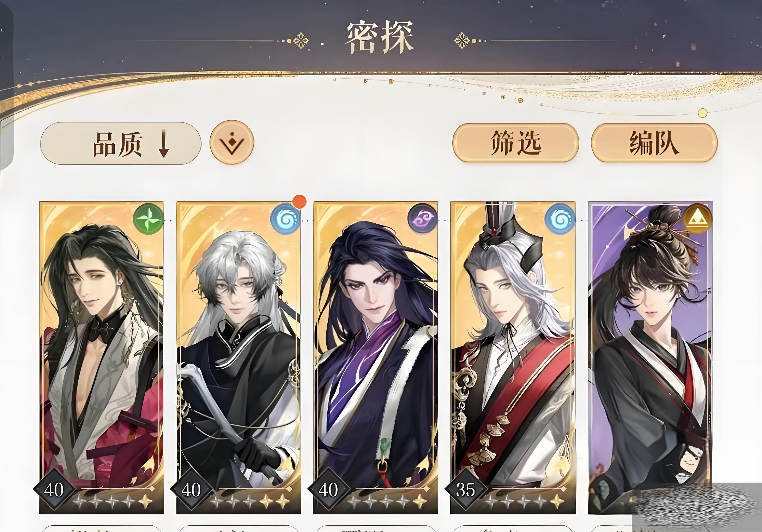The image size is (762, 532).
Task: Tap the level 35 diamond badge
Action: [x=466, y=489]
